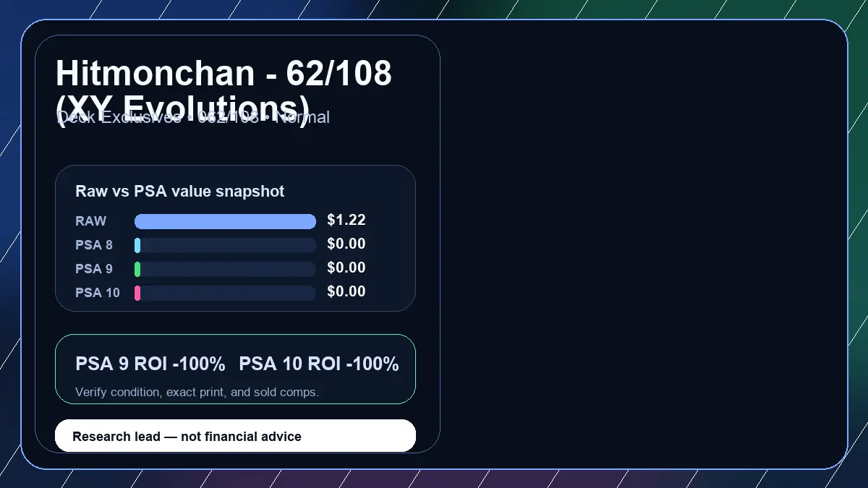868x488 pixels.
Task: Click the PSA 9 $0.00 value
Action: click(346, 268)
